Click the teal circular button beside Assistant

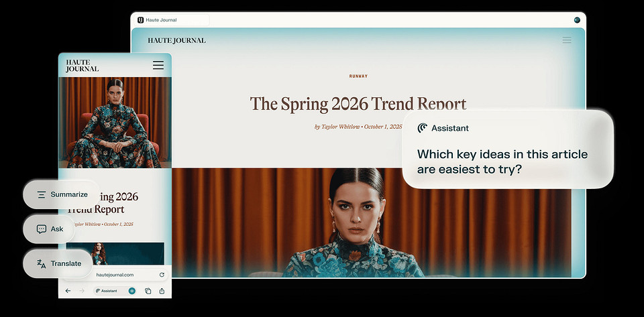pos(131,291)
